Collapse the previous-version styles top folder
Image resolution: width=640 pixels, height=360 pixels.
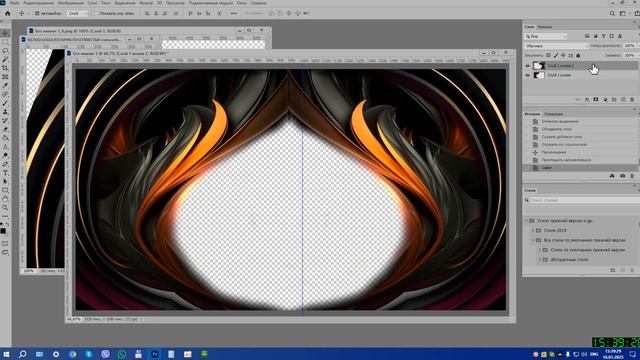tap(527, 221)
